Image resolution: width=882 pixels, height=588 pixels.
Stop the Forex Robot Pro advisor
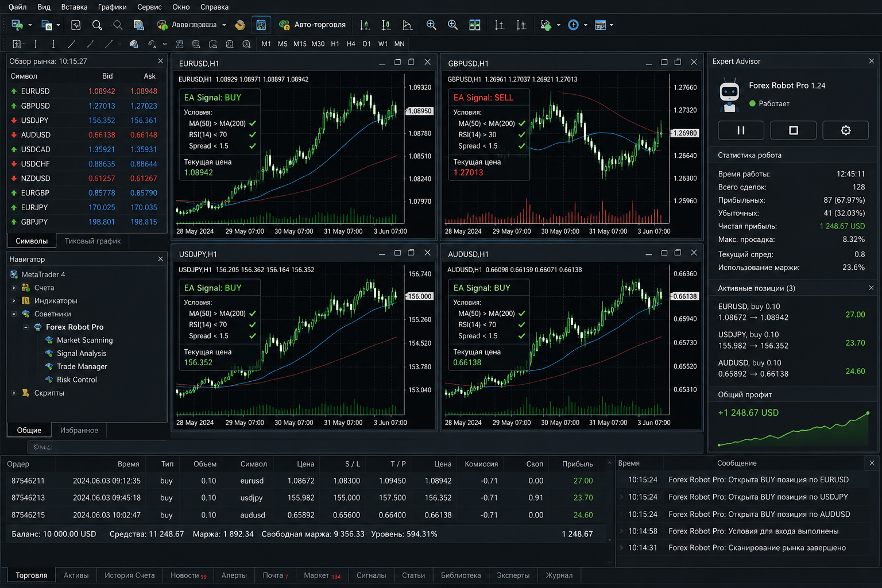pos(793,130)
